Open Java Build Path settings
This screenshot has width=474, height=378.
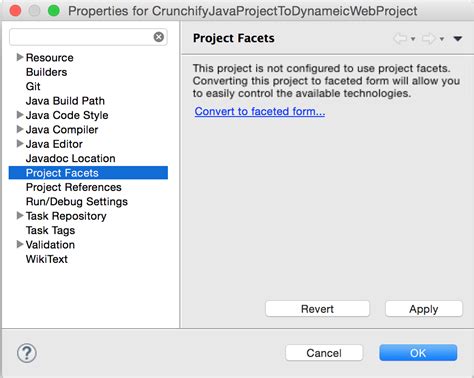point(65,101)
